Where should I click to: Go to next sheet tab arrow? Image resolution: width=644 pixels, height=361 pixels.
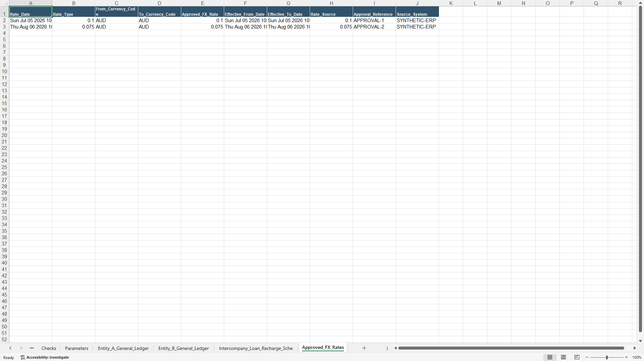[21, 348]
